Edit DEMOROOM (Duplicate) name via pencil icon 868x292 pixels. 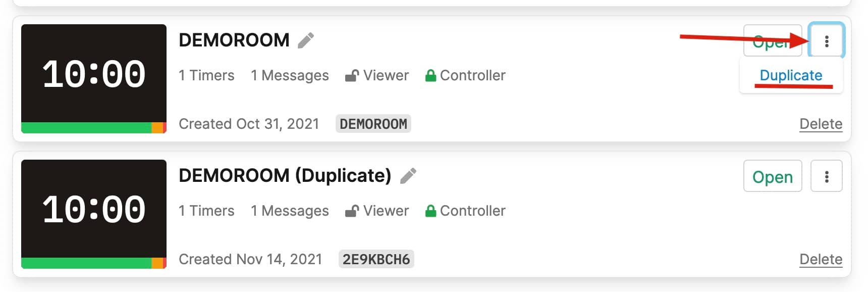[x=408, y=176]
